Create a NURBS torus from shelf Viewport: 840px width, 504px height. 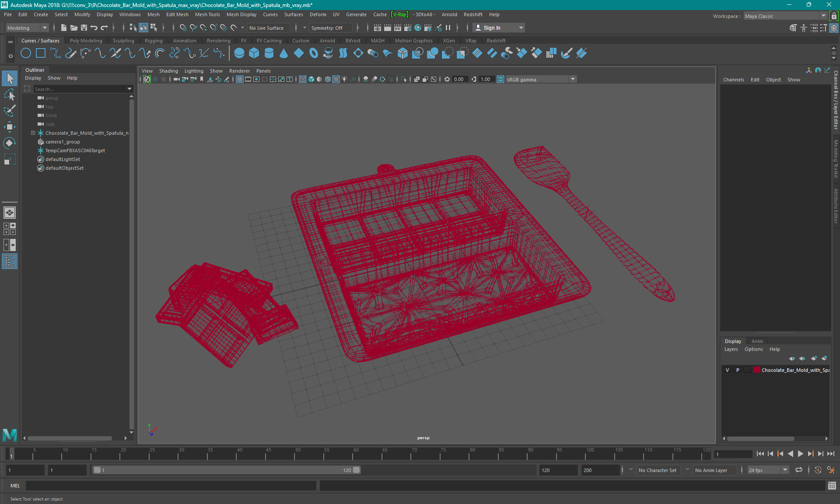click(x=314, y=53)
